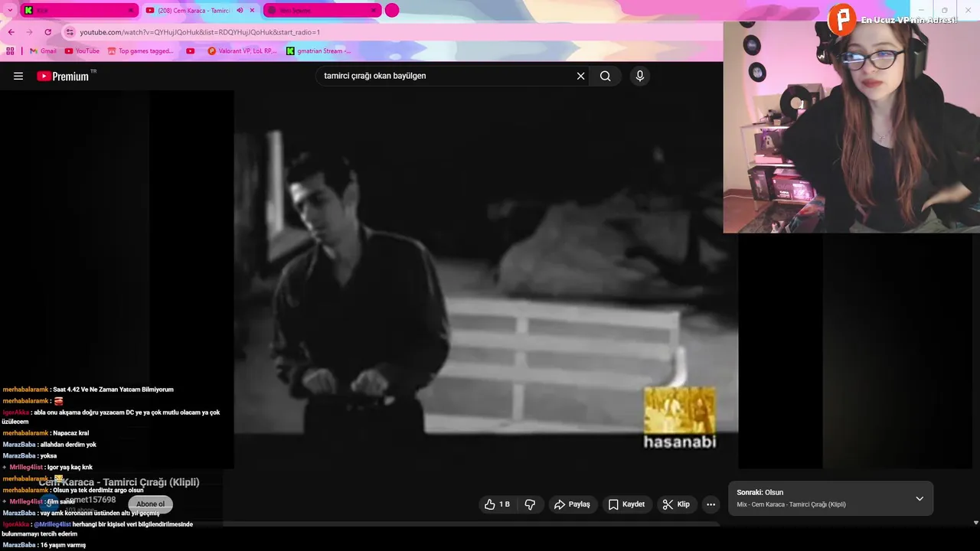Click the black-and-white video player area

coord(486,279)
